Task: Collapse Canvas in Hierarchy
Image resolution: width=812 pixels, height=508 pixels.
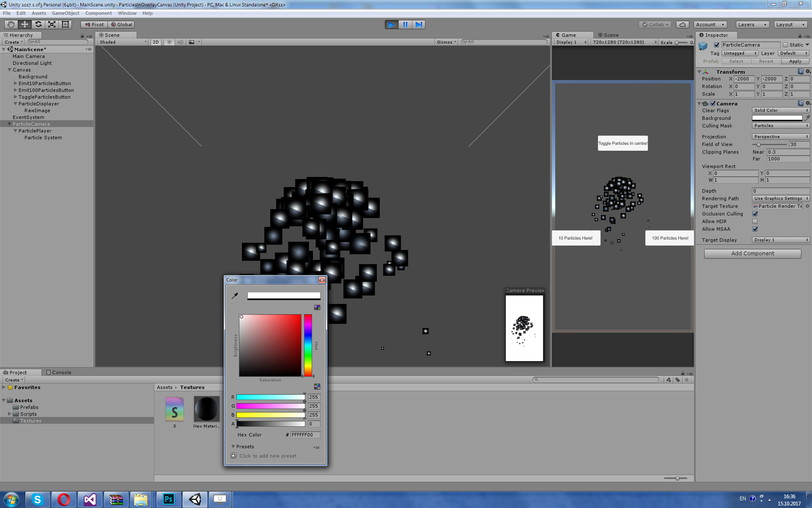Action: point(9,70)
